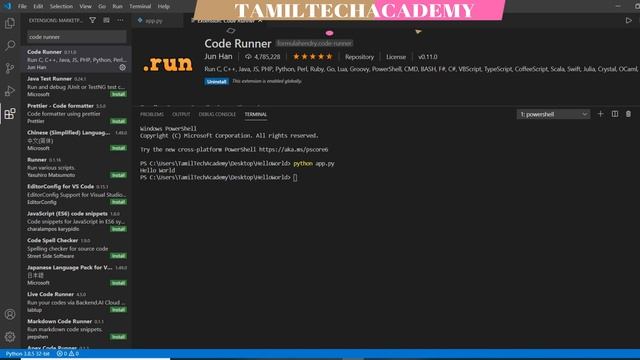Select Code Runner in extensions list
The image size is (640, 360).
point(76,60)
